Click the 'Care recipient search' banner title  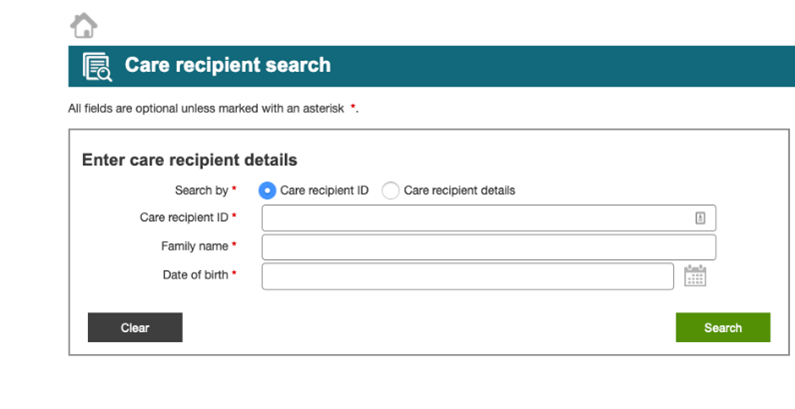pyautogui.click(x=228, y=65)
